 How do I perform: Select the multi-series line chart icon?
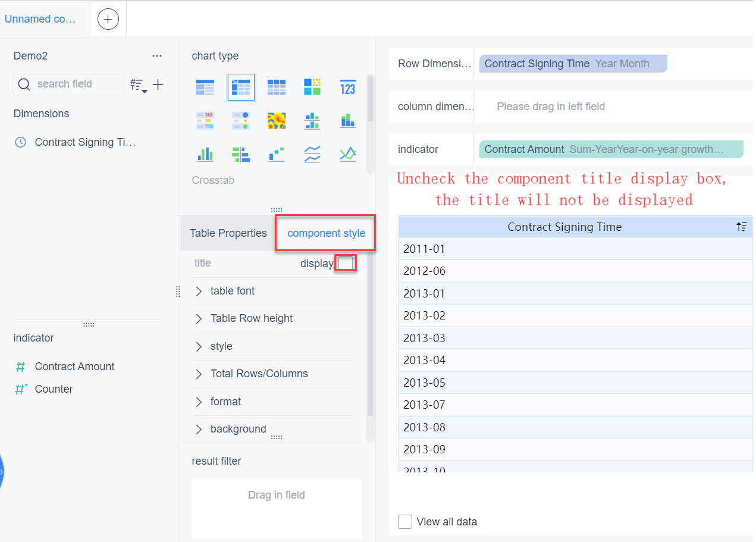(347, 155)
